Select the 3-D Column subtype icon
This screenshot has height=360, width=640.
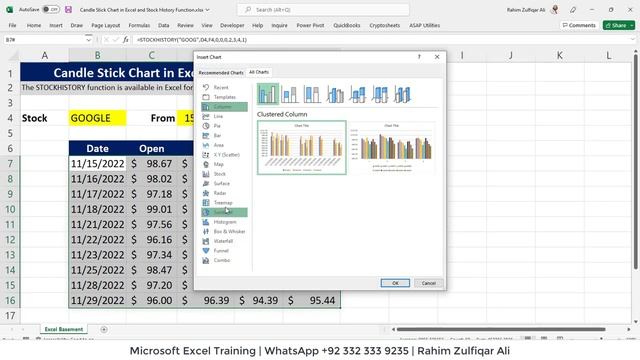tap(402, 94)
